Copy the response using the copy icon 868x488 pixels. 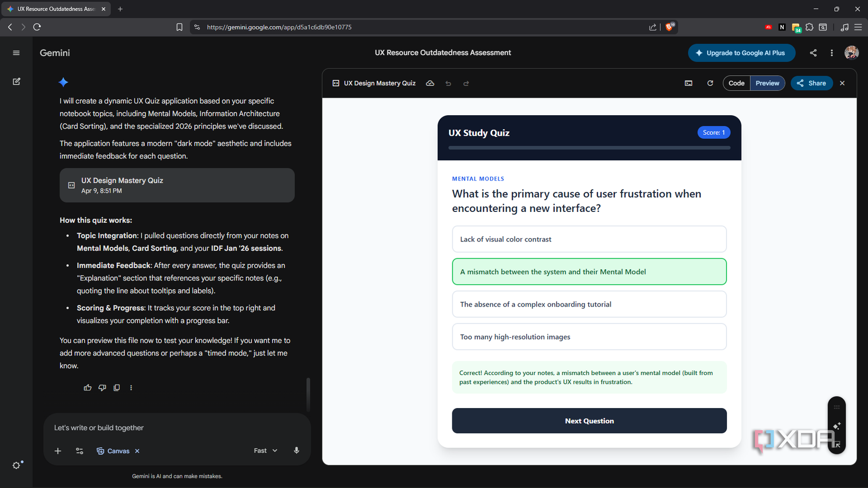[x=116, y=388]
